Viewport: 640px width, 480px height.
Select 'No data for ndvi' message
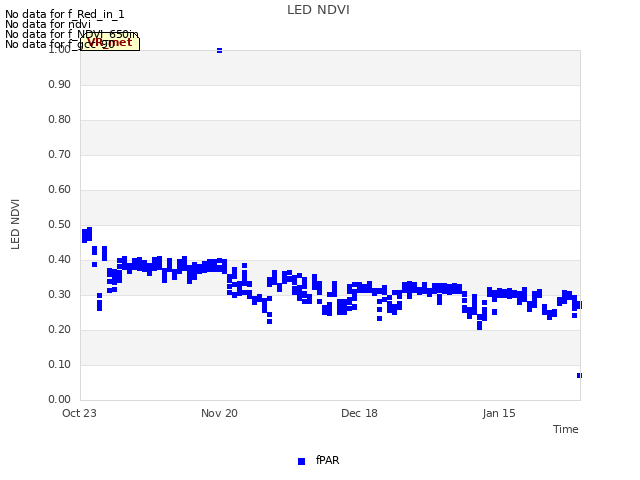point(48,24)
